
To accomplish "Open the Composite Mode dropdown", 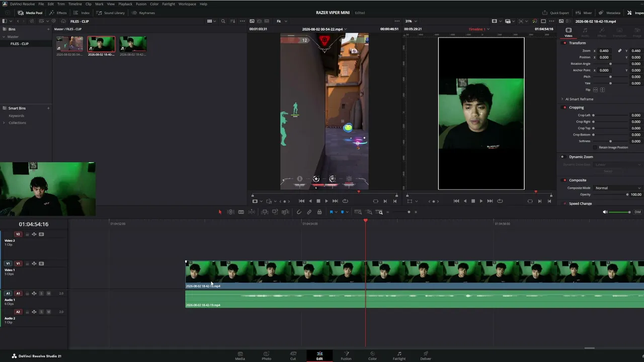I will [618, 188].
